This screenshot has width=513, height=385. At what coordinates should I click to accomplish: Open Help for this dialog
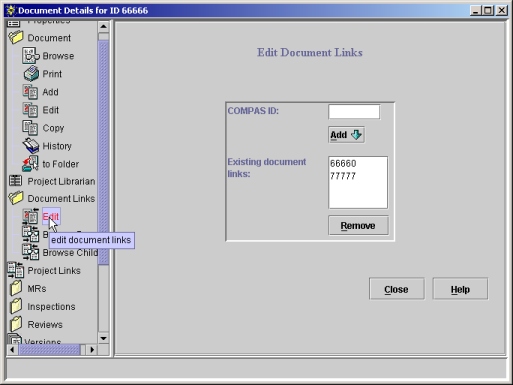[460, 289]
